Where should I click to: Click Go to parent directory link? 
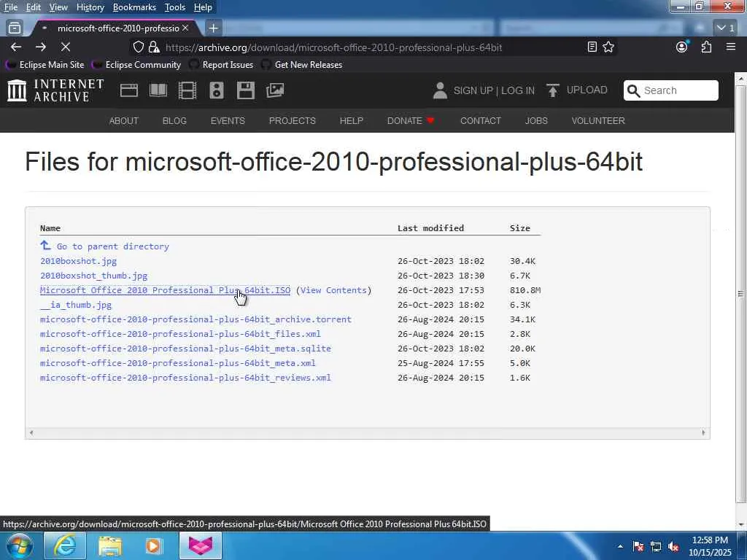coord(113,246)
